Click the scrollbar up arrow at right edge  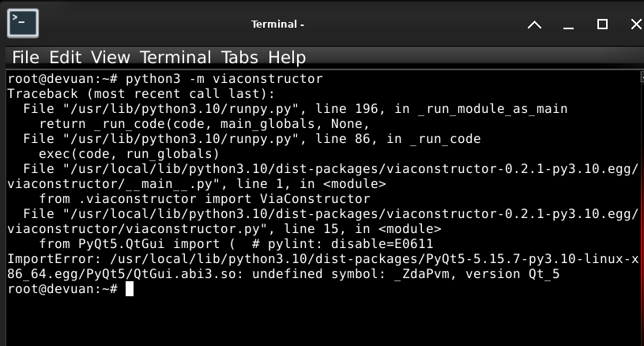pos(642,77)
